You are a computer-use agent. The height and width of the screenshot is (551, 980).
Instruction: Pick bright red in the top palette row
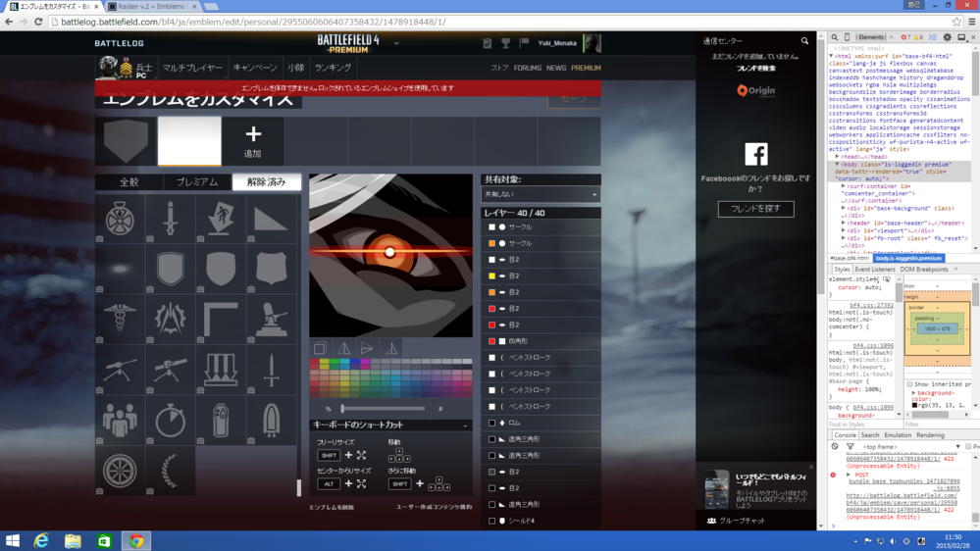pyautogui.click(x=314, y=362)
